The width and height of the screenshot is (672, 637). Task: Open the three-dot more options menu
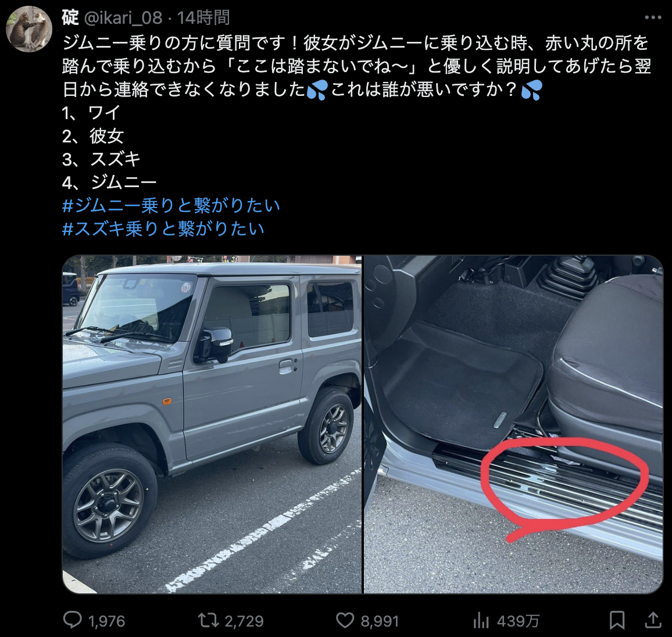coord(653,17)
